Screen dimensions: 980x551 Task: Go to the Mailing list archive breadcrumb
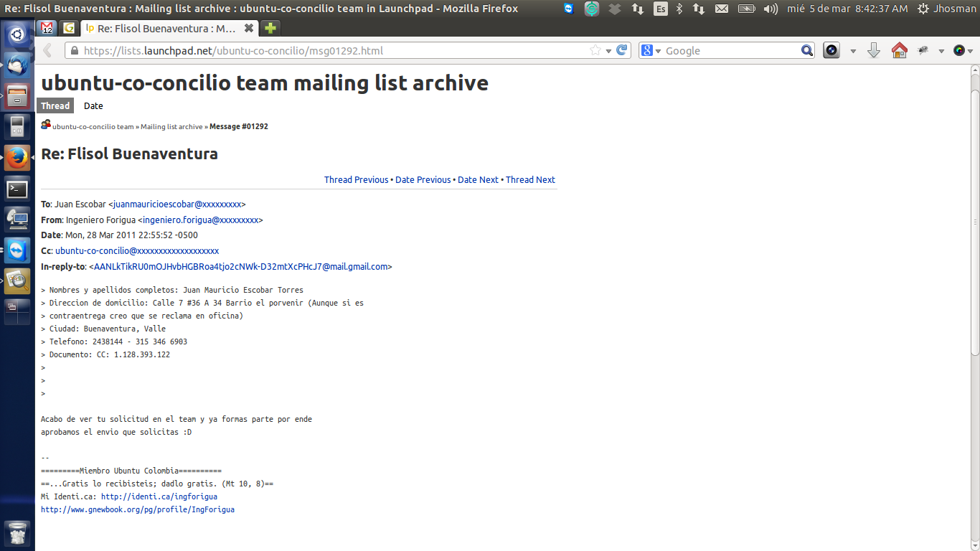171,126
